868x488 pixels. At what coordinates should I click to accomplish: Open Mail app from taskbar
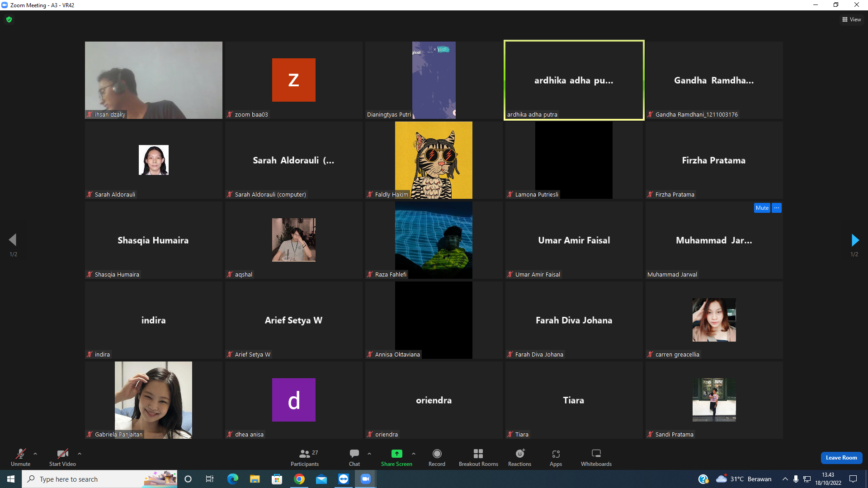321,479
